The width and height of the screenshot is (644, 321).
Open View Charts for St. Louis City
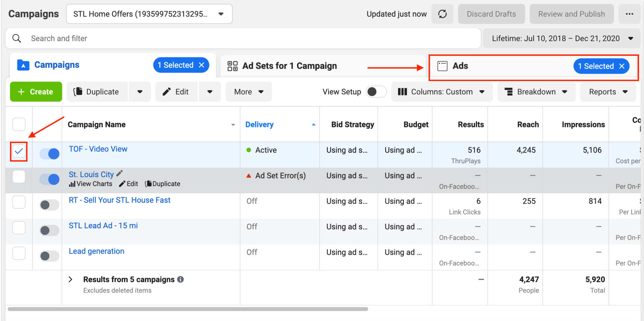90,184
